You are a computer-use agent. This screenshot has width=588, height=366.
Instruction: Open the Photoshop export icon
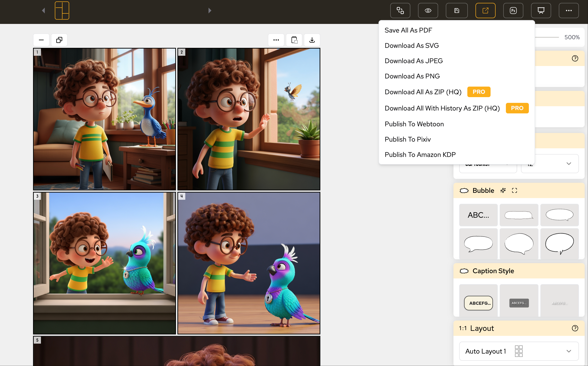point(513,11)
